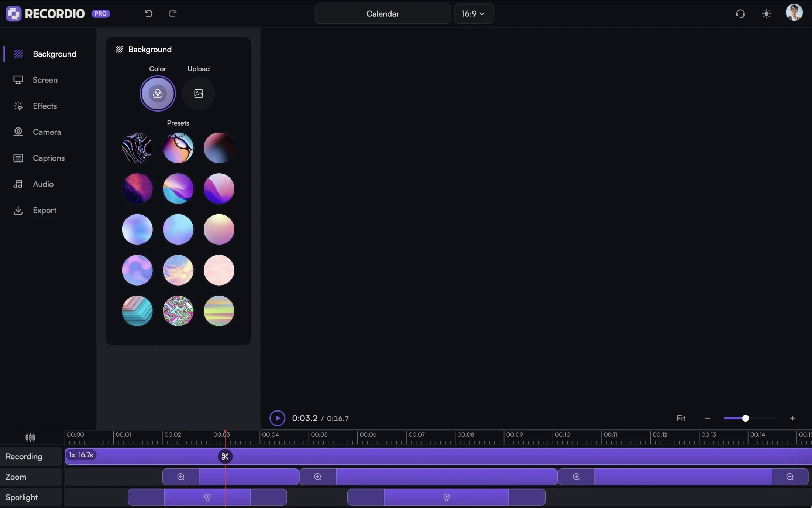The width and height of the screenshot is (812, 508).
Task: Select the Upload background option
Action: tap(199, 93)
